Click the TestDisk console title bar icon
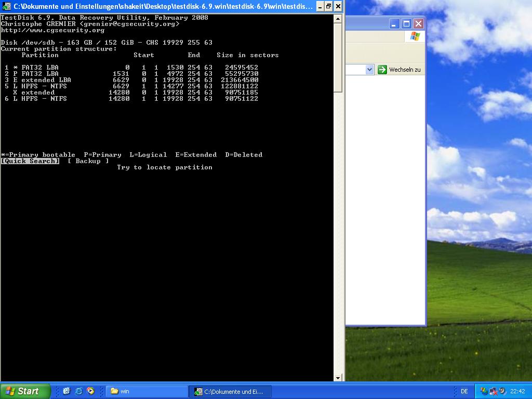532x399 pixels. click(x=6, y=6)
